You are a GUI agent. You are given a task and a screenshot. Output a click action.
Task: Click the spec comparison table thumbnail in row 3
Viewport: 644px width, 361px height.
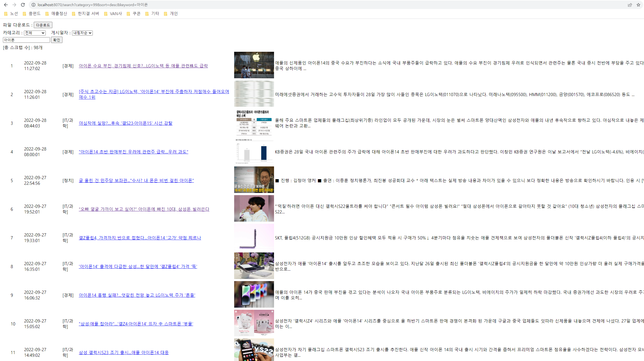pyautogui.click(x=254, y=122)
